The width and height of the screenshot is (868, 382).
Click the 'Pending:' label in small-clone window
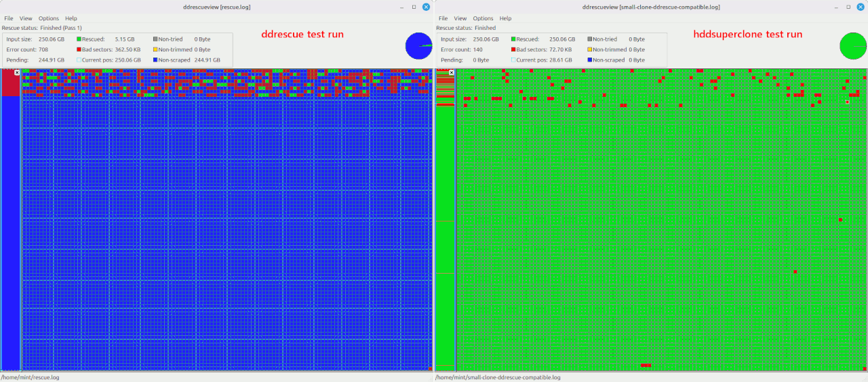(x=452, y=60)
